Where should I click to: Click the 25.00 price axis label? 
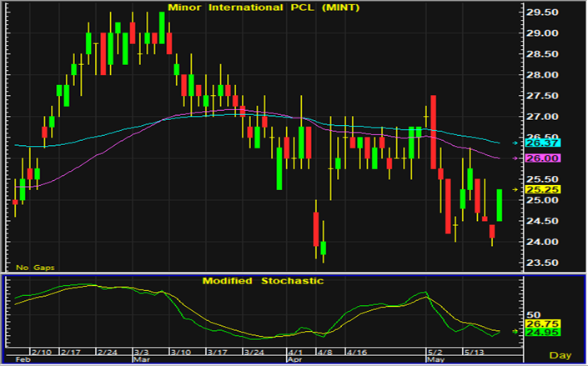point(542,200)
